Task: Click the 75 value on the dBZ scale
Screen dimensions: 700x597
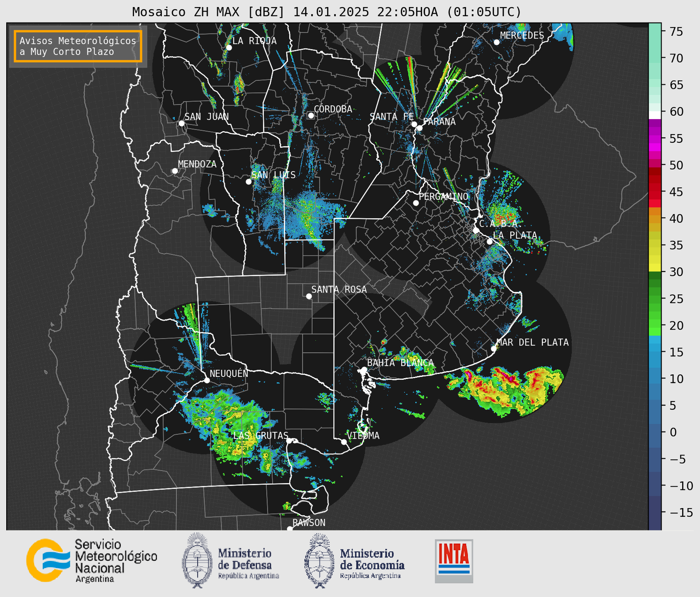Action: coord(676,32)
